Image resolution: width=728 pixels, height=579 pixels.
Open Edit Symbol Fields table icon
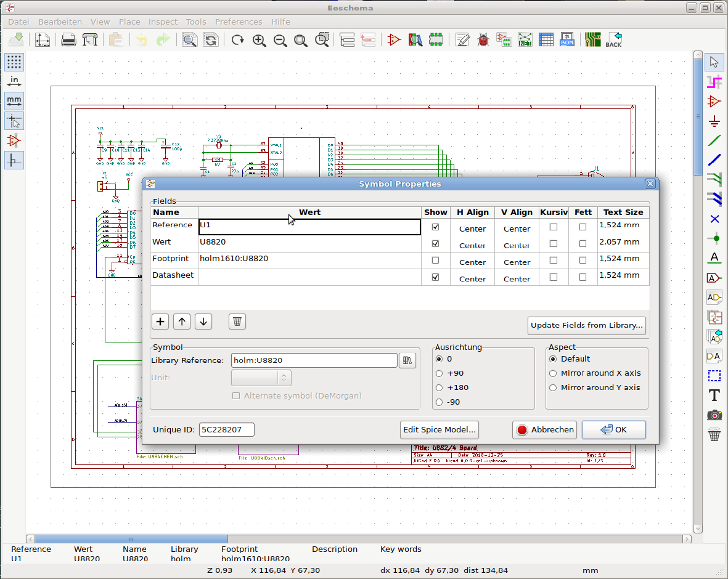click(546, 40)
